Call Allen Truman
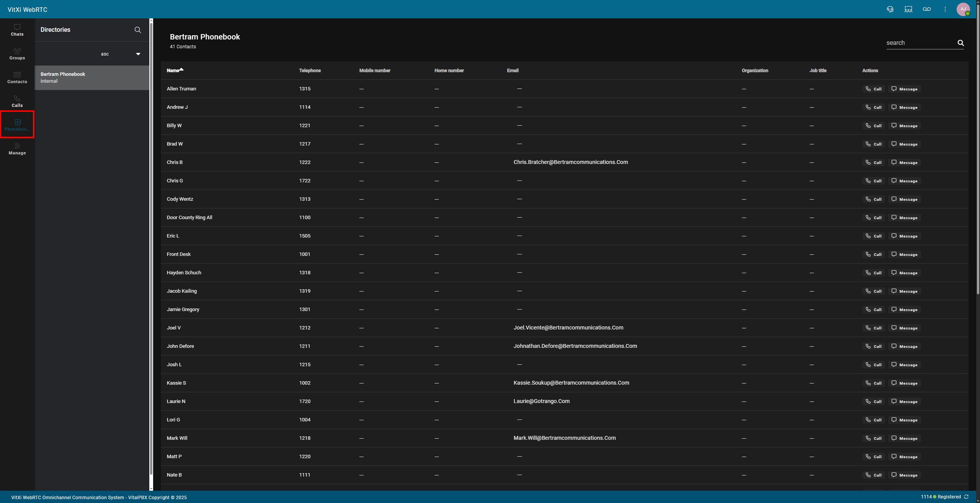This screenshot has width=980, height=503. 874,89
